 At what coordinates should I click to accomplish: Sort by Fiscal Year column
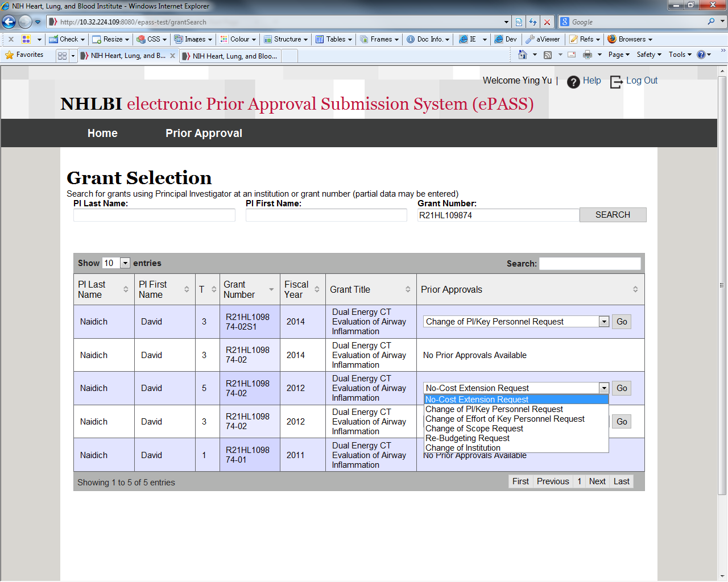tap(303, 289)
